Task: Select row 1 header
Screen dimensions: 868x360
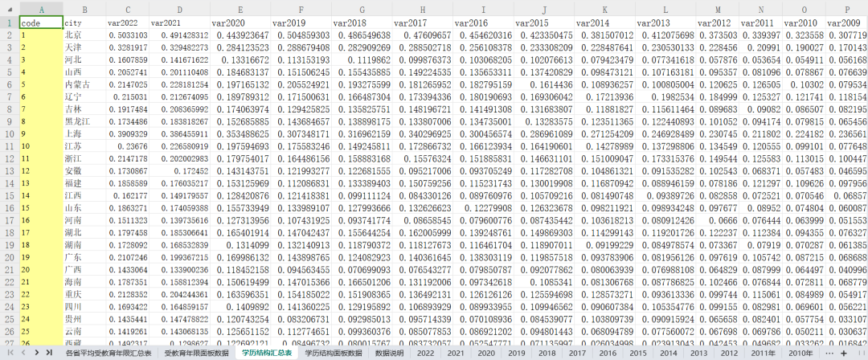Action: pyautogui.click(x=10, y=22)
